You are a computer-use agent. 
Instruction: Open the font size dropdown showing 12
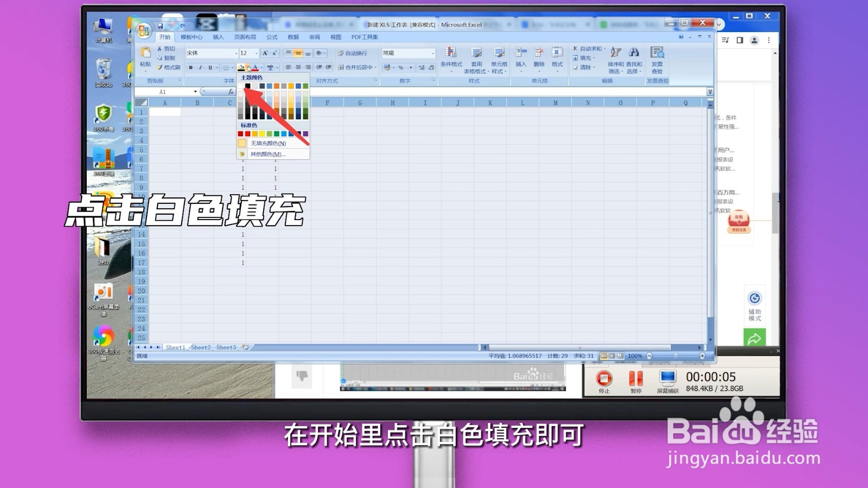coord(256,53)
